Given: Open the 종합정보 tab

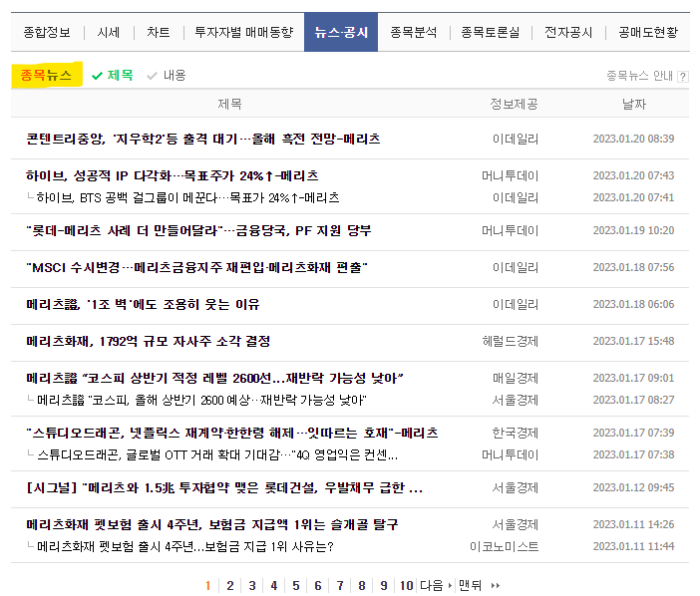Looking at the screenshot, I should [x=47, y=32].
